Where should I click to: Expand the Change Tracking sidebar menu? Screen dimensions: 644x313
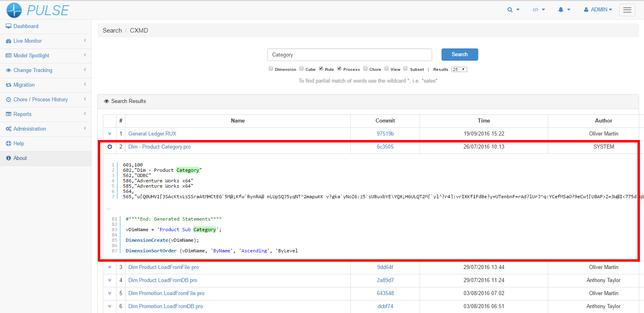pyautogui.click(x=33, y=70)
